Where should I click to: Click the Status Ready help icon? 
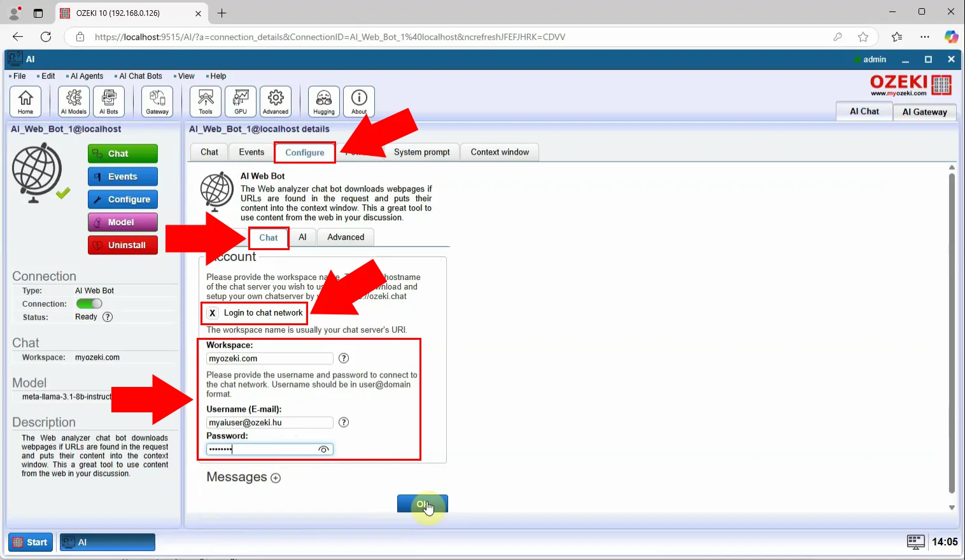click(108, 317)
